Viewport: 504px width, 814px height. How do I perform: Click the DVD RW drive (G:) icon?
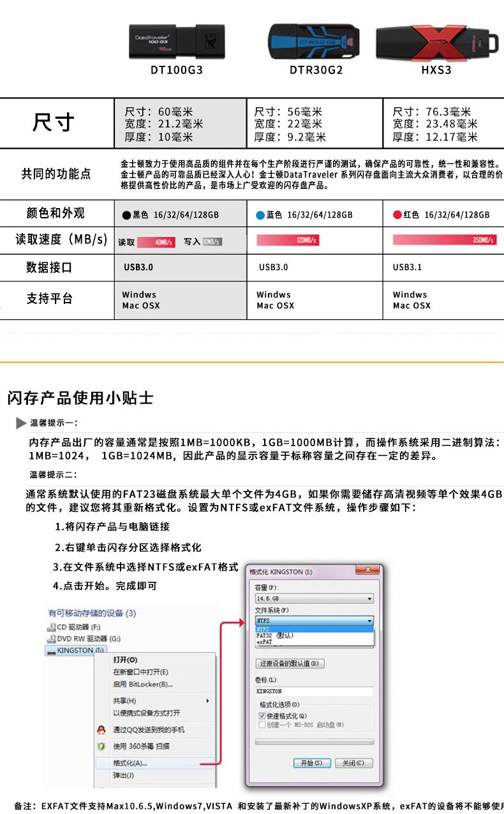tap(52, 638)
